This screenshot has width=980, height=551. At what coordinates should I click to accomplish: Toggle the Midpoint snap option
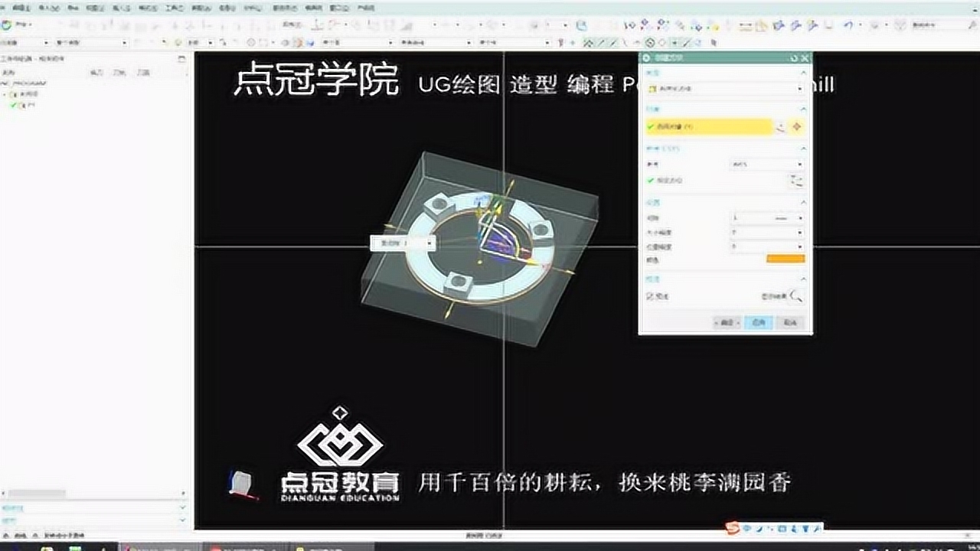click(x=612, y=43)
